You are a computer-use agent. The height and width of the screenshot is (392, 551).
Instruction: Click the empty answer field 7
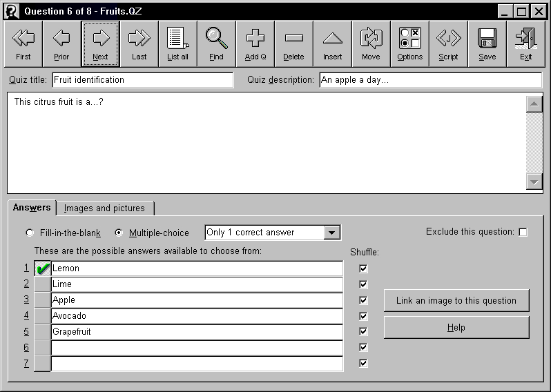click(x=197, y=363)
